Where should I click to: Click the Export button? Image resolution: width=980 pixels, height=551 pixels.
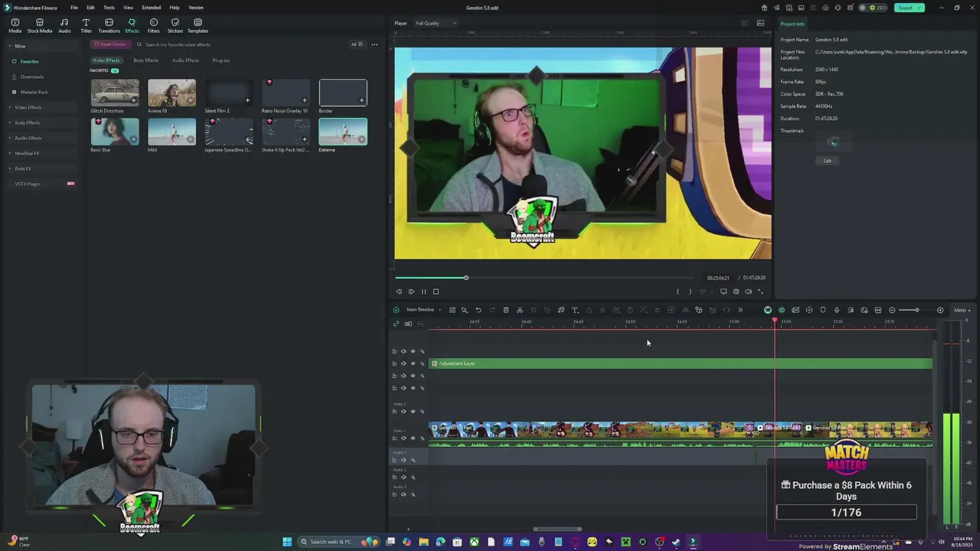pos(909,8)
